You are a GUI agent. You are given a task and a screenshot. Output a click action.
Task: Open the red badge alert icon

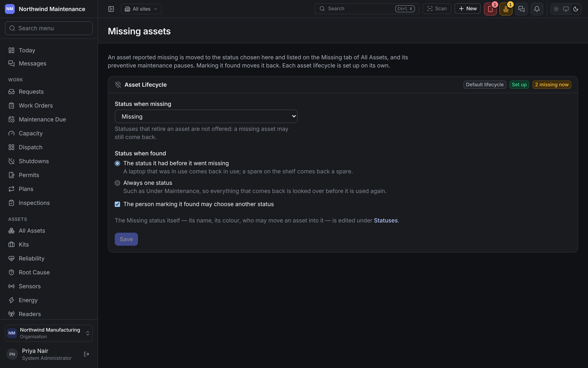tap(490, 9)
